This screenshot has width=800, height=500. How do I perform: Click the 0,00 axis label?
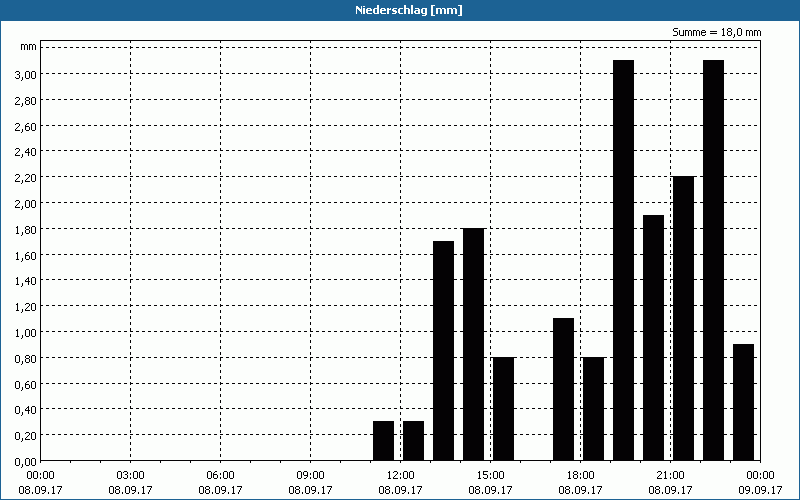click(26, 462)
